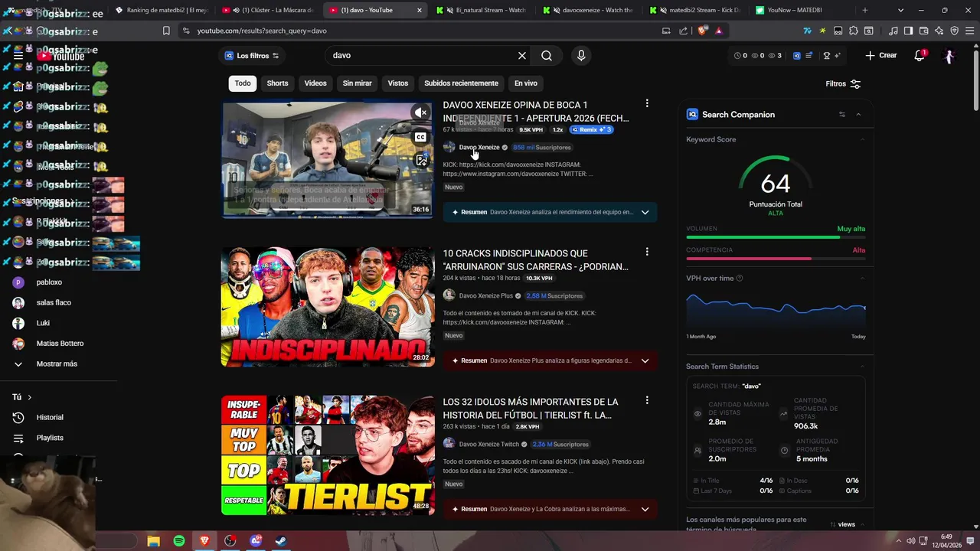
Task: Open OBS Studio from the taskbar
Action: tap(230, 541)
